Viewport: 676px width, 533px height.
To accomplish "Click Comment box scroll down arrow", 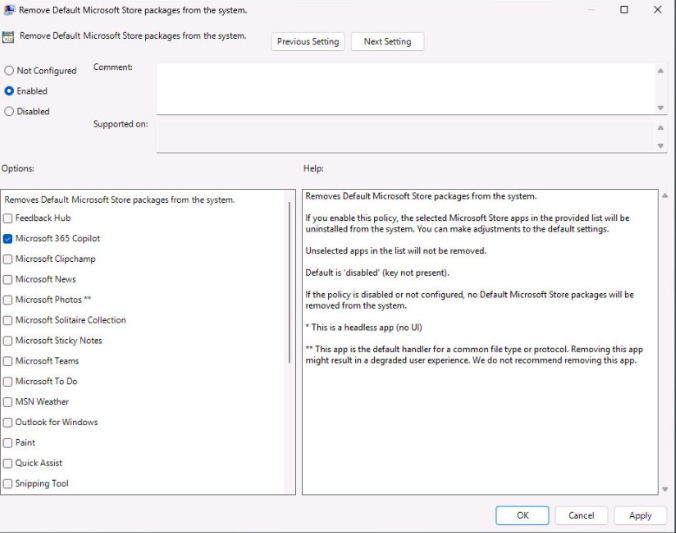I will tap(660, 108).
